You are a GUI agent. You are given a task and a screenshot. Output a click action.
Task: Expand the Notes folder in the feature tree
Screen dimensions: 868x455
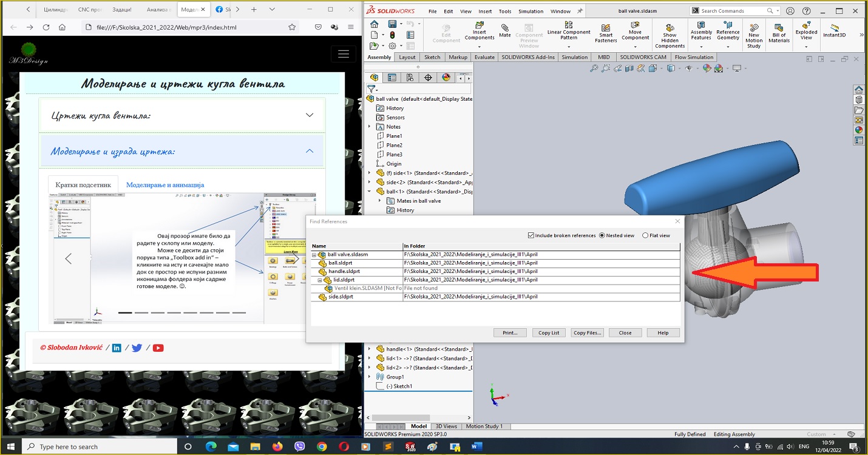pyautogui.click(x=369, y=127)
